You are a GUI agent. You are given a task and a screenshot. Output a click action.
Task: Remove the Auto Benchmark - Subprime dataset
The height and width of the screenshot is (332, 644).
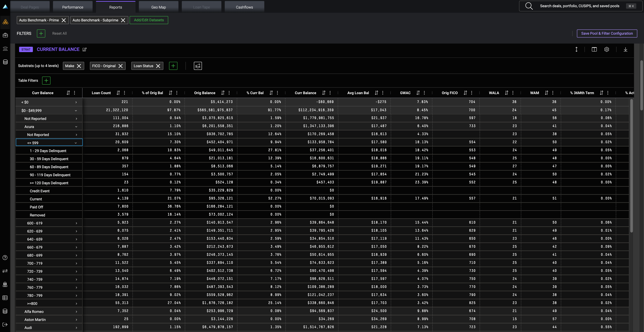pos(123,20)
